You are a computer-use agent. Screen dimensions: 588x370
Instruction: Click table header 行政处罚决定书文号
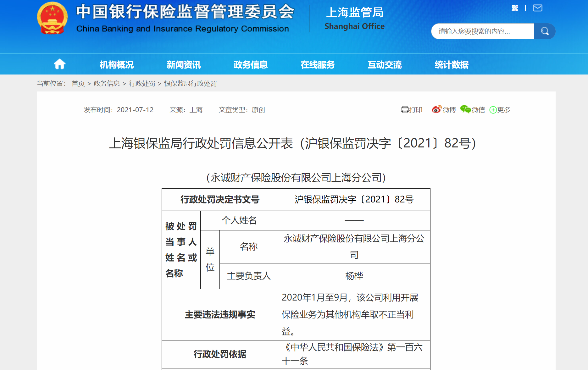tap(220, 200)
